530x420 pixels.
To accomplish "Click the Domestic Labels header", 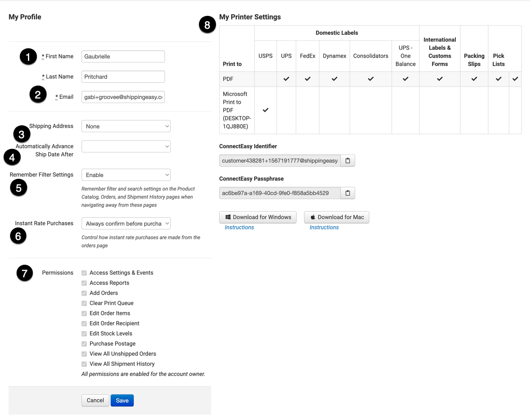I will pyautogui.click(x=337, y=33).
